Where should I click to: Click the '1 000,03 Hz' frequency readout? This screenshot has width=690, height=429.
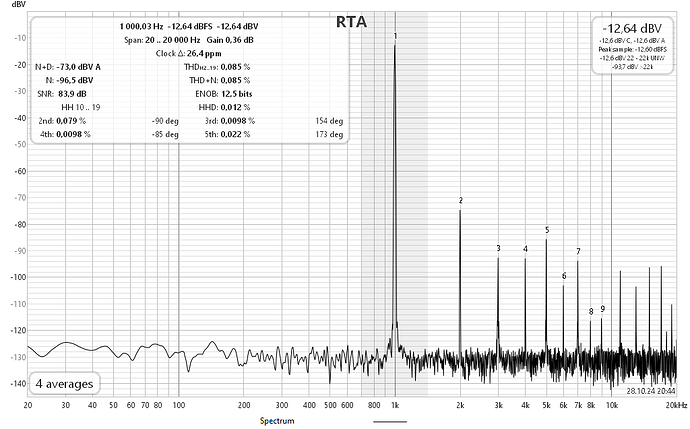[x=141, y=26]
